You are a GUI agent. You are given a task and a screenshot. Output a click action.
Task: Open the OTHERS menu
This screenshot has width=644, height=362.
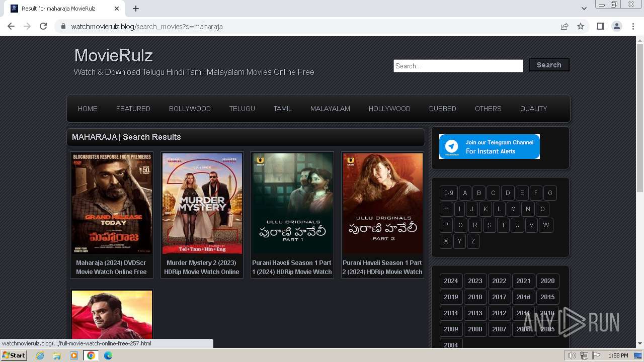[488, 109]
